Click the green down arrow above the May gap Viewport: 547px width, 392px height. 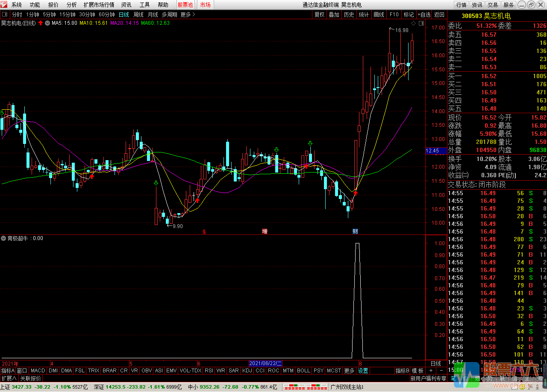coord(156,183)
